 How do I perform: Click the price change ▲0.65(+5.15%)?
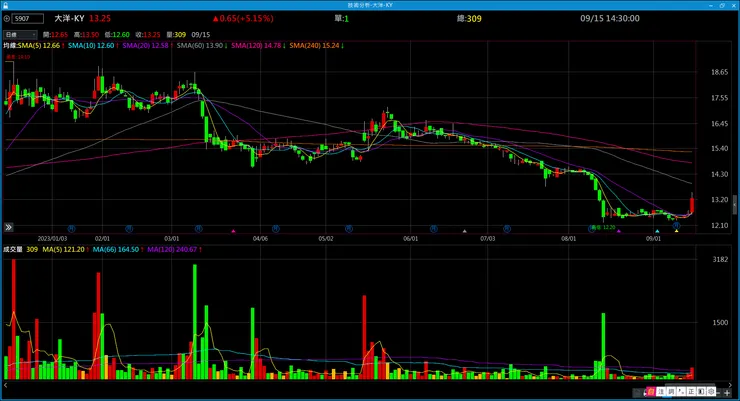click(x=243, y=18)
